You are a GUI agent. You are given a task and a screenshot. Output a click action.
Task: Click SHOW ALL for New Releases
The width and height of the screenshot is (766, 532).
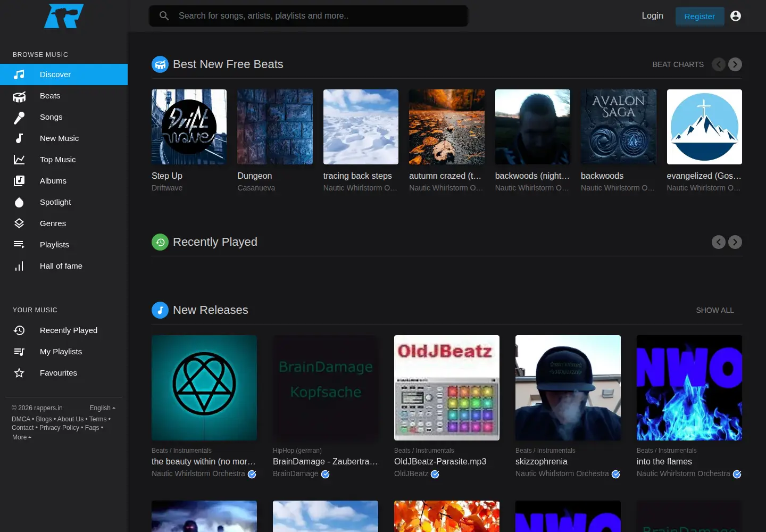point(715,310)
